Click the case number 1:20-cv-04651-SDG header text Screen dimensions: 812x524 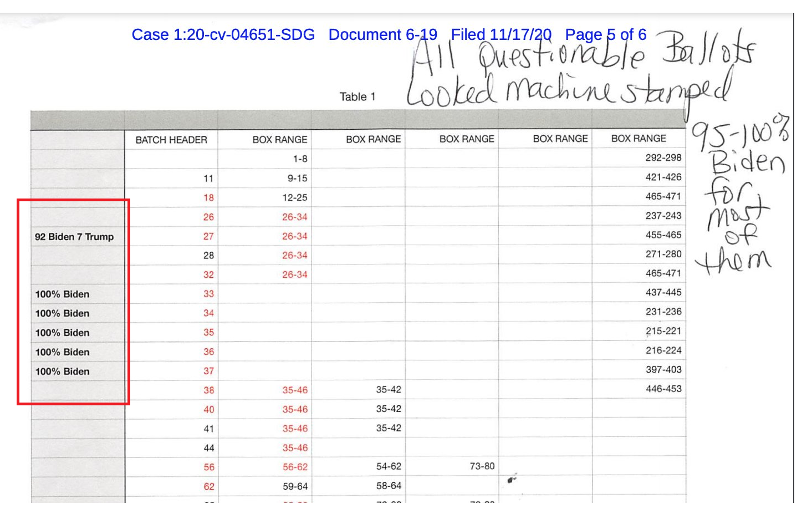(x=223, y=34)
